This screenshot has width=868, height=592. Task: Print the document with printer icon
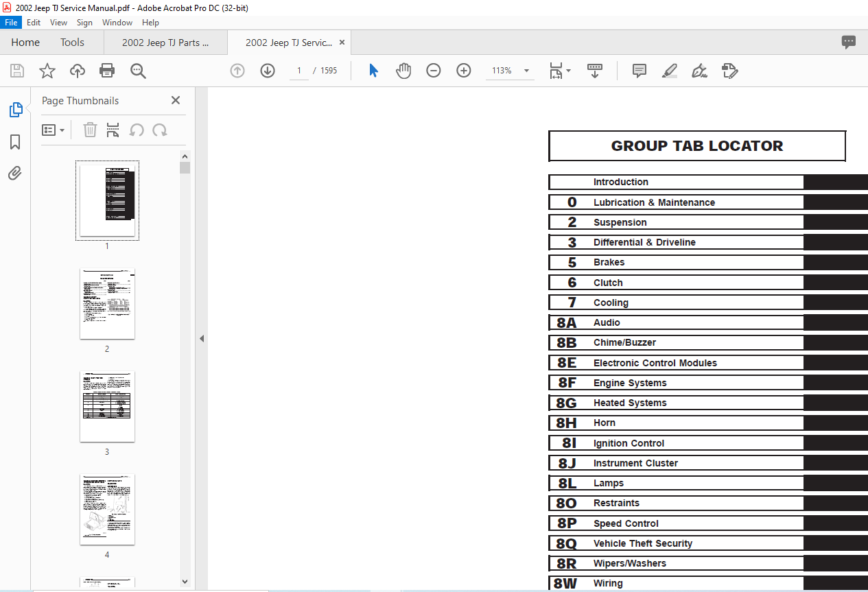pos(107,71)
